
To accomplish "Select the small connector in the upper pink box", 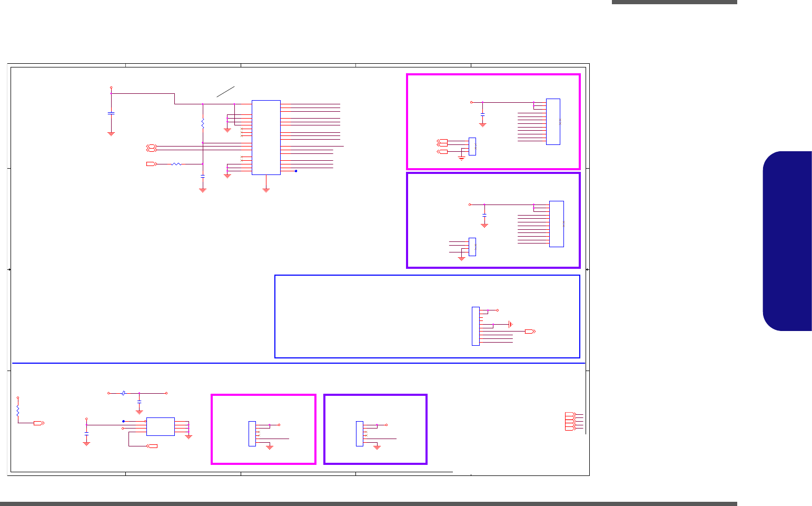I will point(472,147).
